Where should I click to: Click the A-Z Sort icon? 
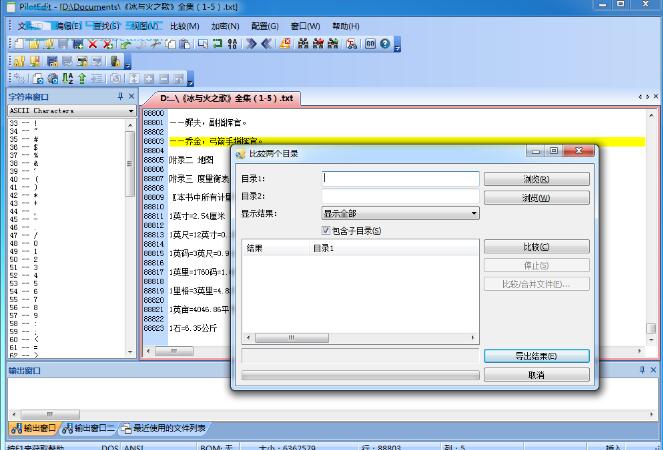pyautogui.click(x=68, y=78)
